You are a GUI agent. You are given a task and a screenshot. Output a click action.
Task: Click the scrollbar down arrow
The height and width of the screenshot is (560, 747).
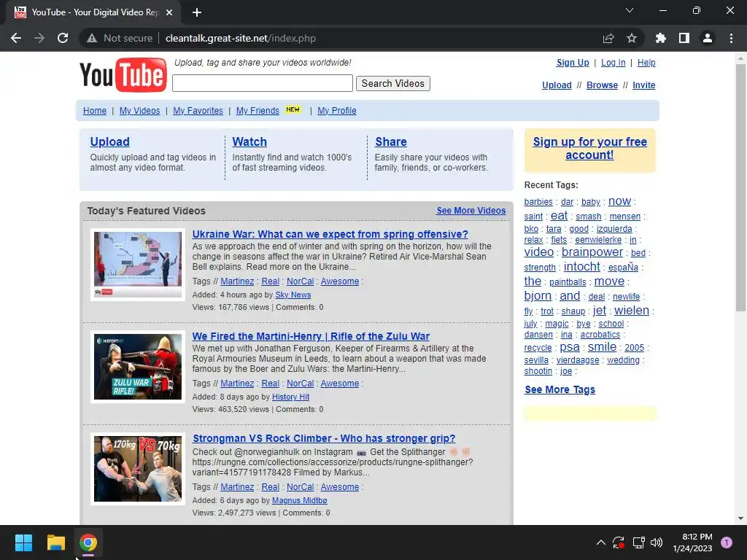point(740,518)
